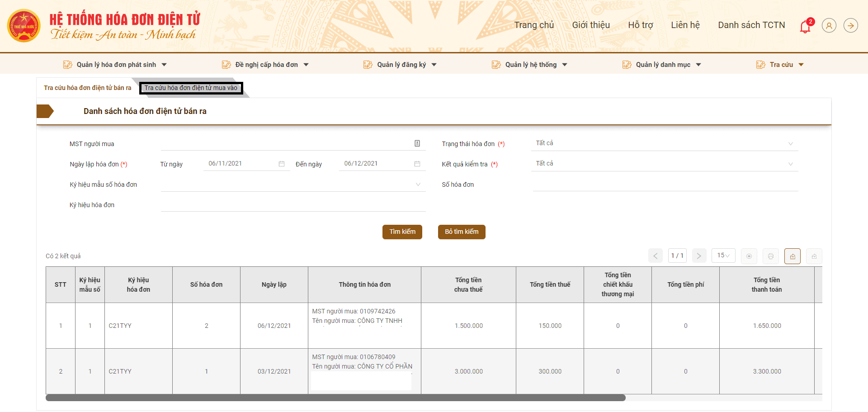Viewport: 868px width, 412px height.
Task: Click date cell 03/12/2021
Action: [274, 371]
